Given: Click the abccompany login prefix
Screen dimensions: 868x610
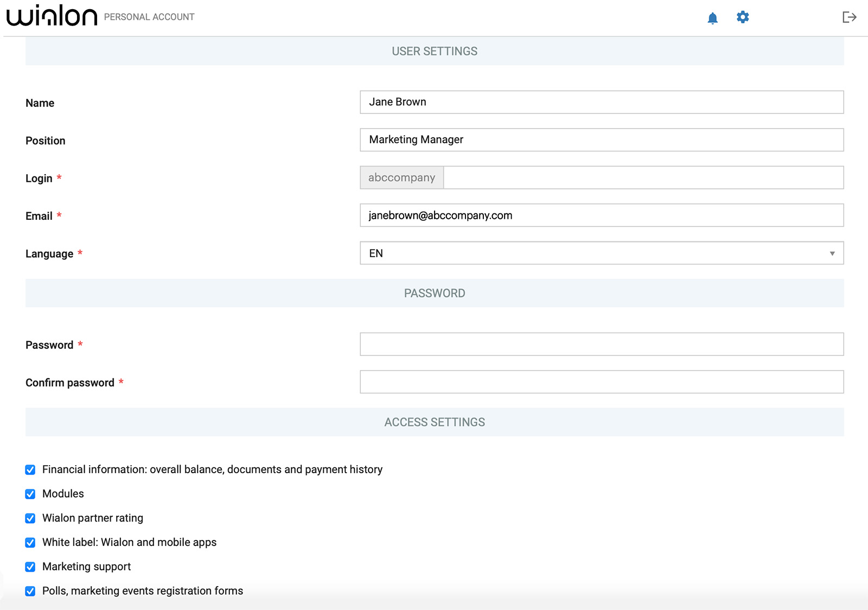Looking at the screenshot, I should [x=401, y=177].
